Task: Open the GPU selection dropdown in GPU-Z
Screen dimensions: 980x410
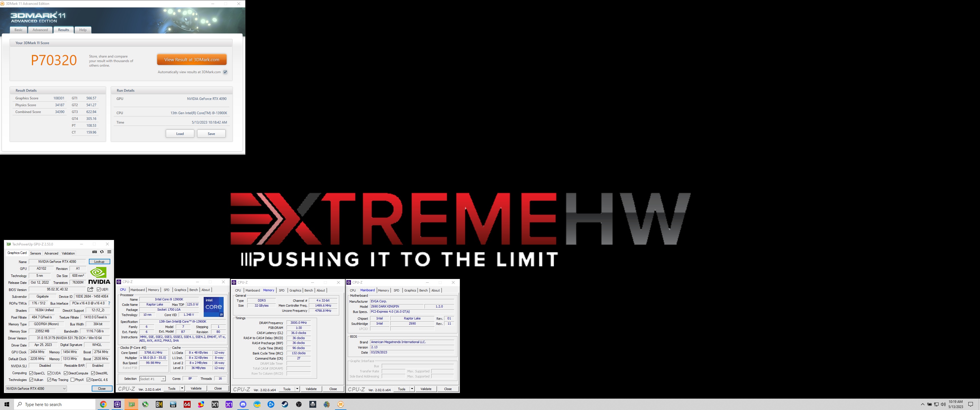Action: 36,388
